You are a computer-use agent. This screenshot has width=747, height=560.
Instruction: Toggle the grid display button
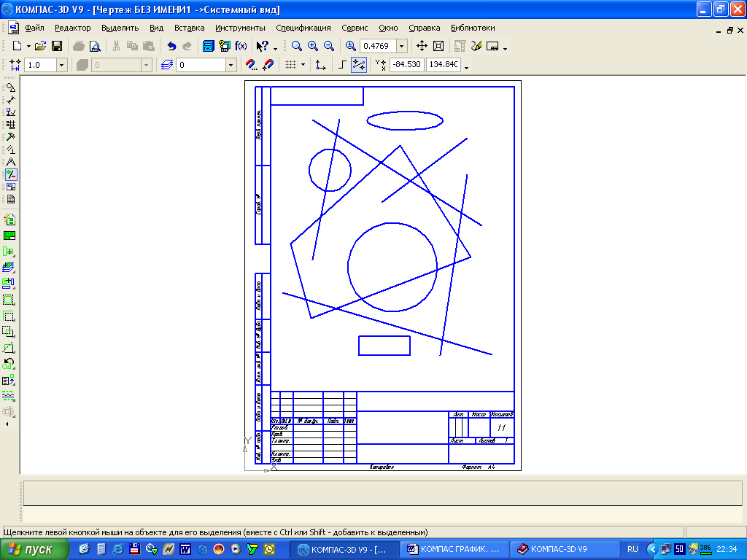click(x=290, y=65)
